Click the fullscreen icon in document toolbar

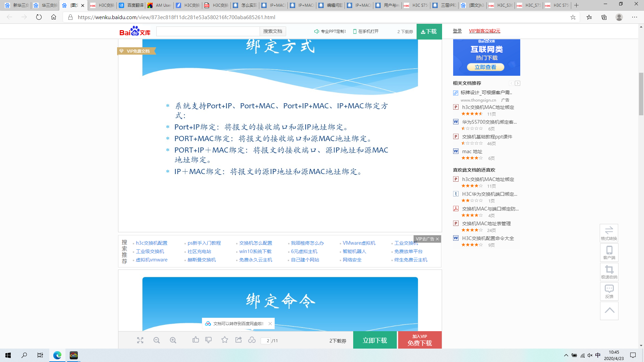click(140, 340)
